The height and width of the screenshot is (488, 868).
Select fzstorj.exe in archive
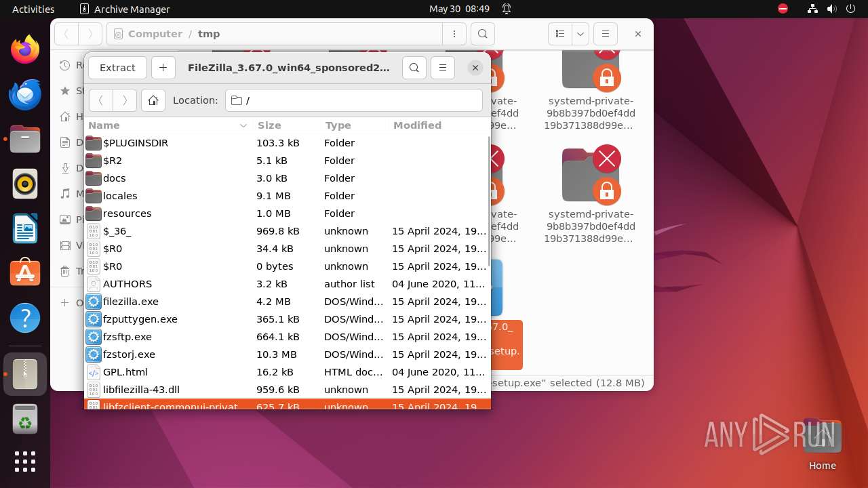tap(286, 354)
